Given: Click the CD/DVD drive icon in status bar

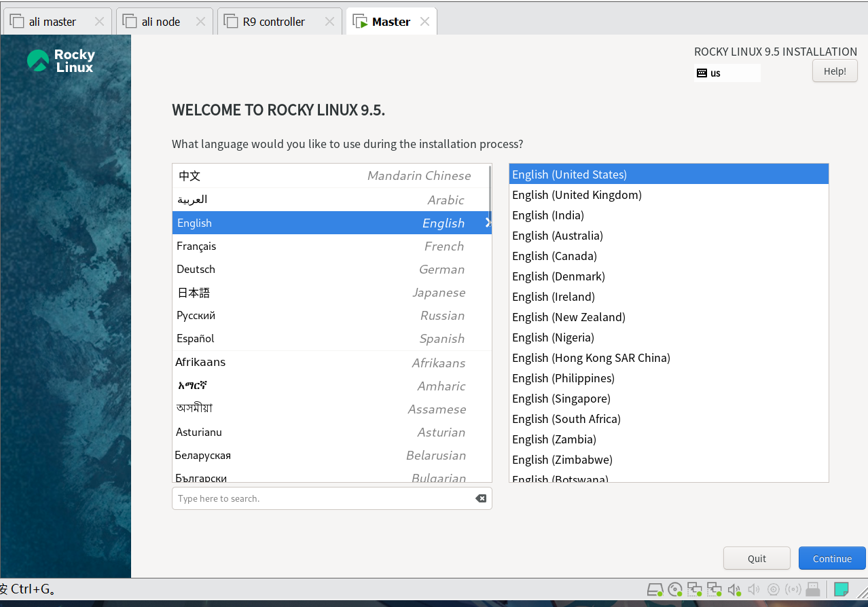Looking at the screenshot, I should point(674,589).
